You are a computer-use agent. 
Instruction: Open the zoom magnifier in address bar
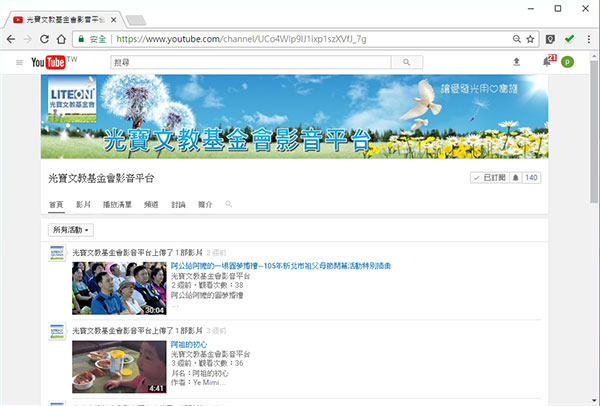click(x=517, y=39)
